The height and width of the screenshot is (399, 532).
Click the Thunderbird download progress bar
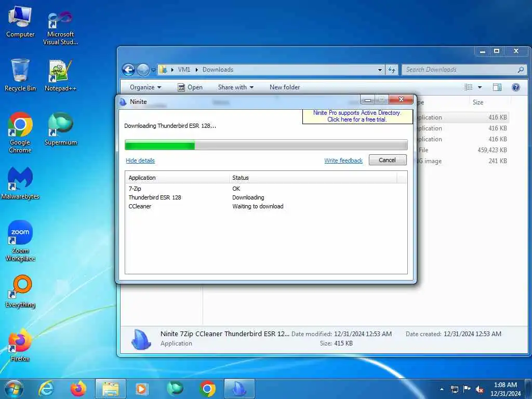point(266,145)
